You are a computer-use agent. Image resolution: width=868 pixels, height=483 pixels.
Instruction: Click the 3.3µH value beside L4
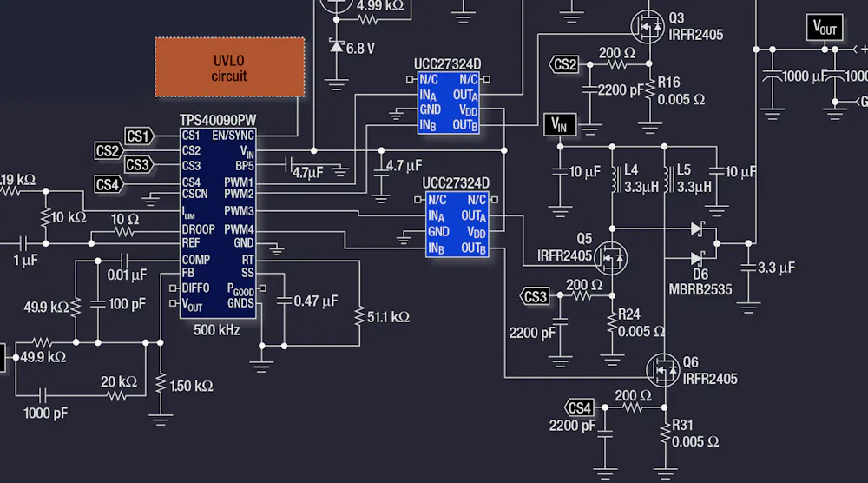click(x=641, y=188)
